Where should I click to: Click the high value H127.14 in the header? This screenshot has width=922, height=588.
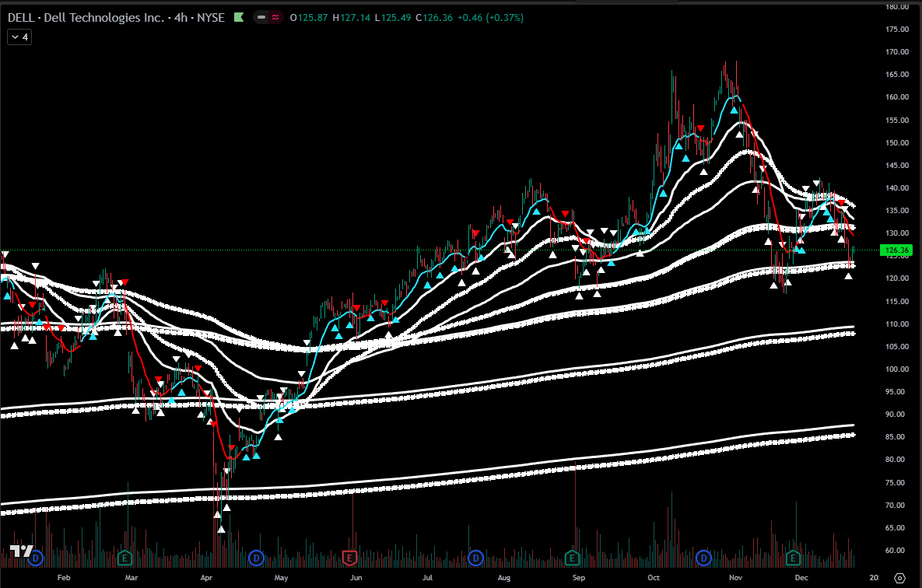pos(352,18)
